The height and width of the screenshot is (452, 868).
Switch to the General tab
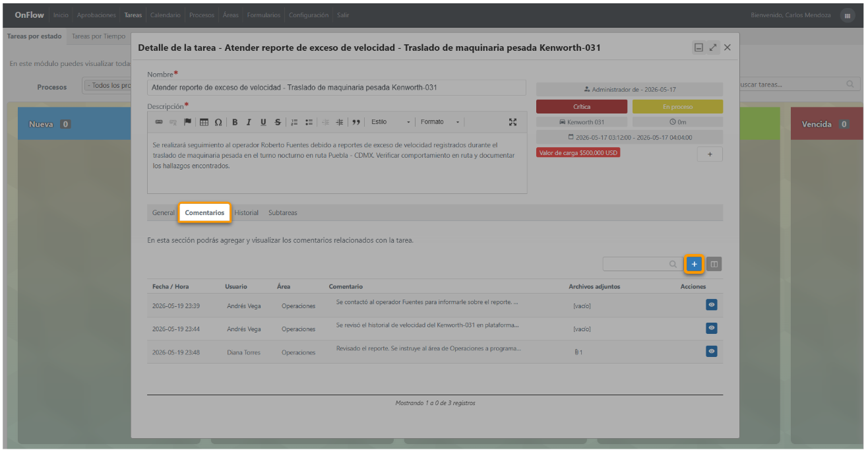coord(163,212)
